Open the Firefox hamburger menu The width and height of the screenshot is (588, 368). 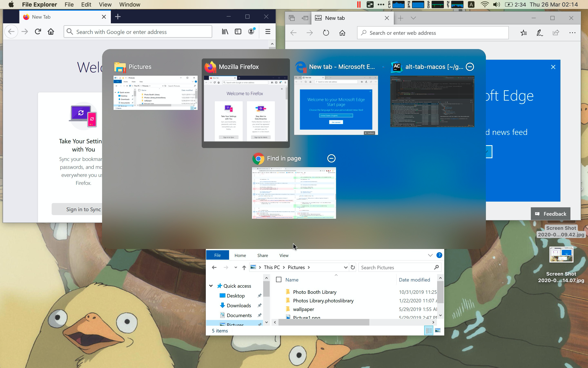point(268,32)
